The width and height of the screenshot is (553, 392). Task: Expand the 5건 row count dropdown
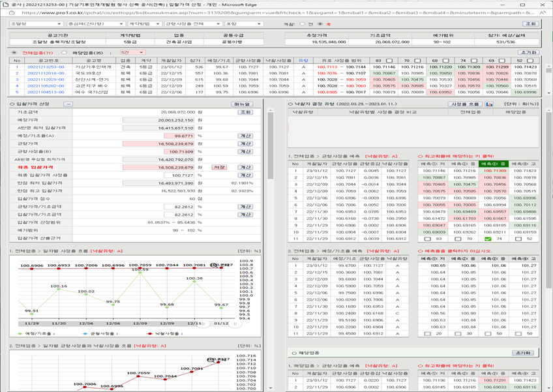coord(132,52)
